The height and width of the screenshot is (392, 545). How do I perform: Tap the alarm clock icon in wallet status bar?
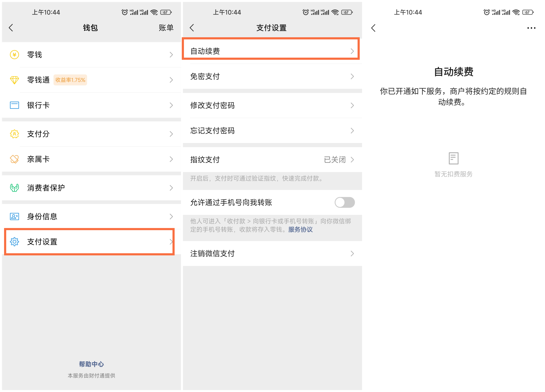tap(125, 12)
